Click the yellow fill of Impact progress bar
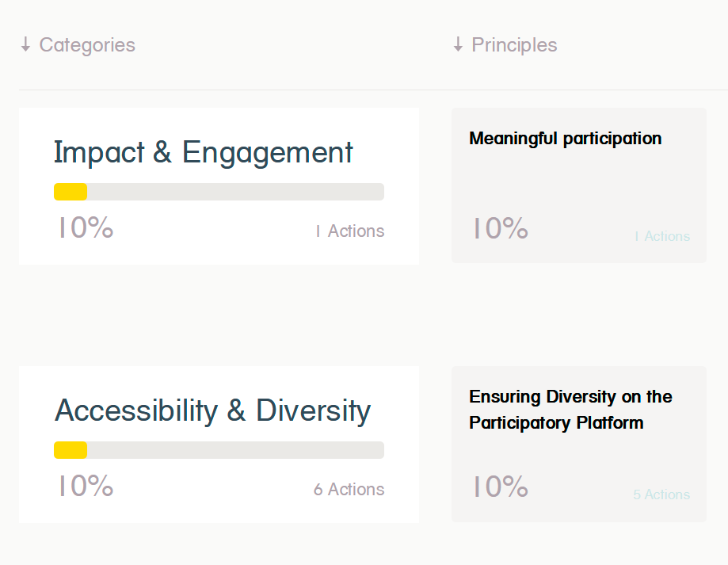This screenshot has height=565, width=728. [x=71, y=192]
